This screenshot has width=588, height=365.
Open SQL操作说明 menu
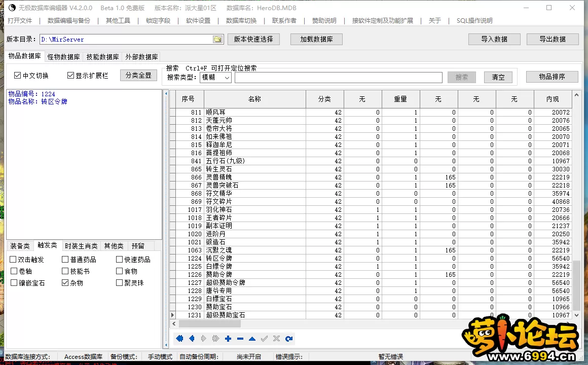pyautogui.click(x=474, y=21)
